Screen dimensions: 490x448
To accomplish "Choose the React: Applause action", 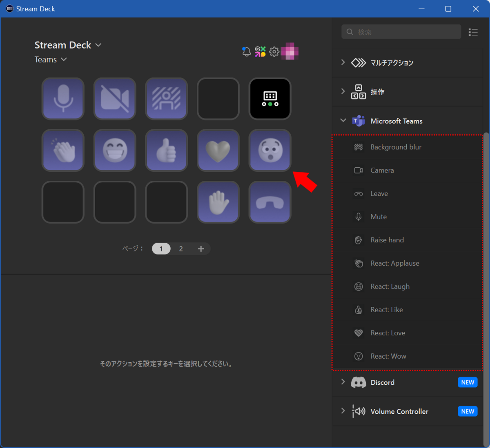I will coord(408,263).
